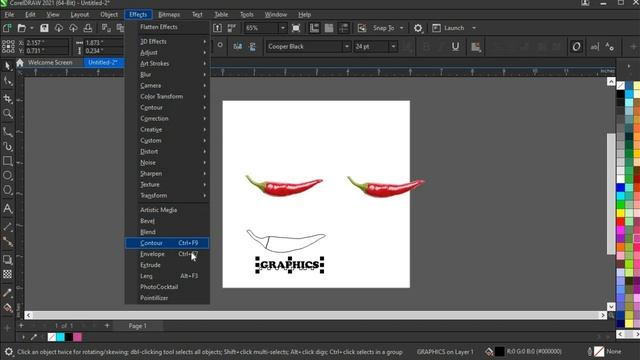
Task: Expand the Art Strokes submenu
Action: point(167,63)
